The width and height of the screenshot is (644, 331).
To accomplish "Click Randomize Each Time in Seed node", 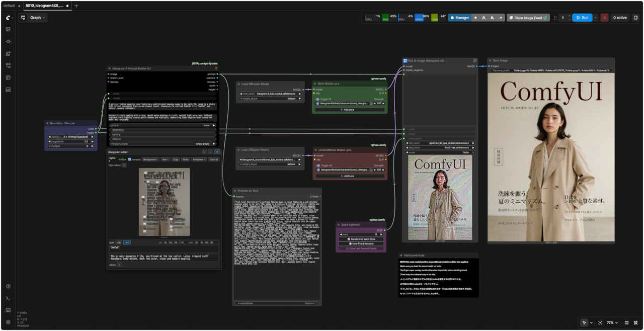I will [362, 239].
